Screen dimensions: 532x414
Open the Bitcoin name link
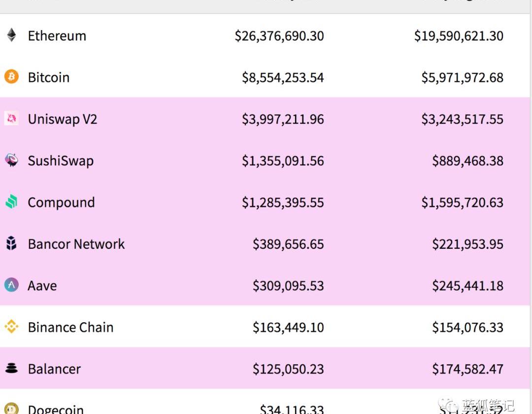(x=48, y=77)
